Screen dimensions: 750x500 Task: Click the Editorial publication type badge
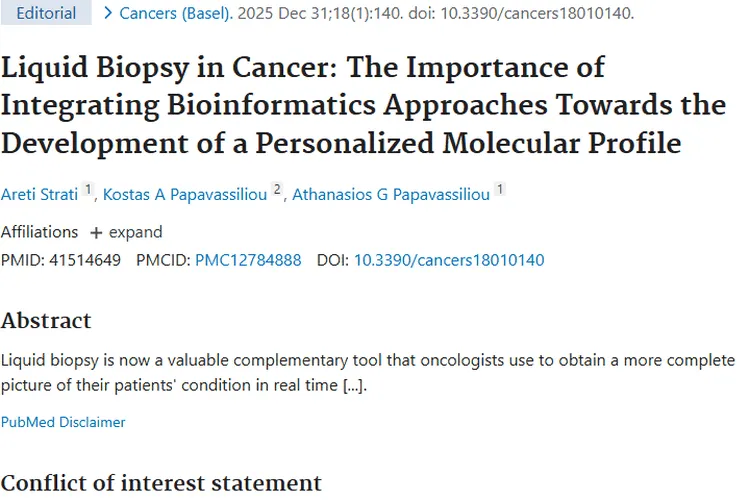coord(46,13)
